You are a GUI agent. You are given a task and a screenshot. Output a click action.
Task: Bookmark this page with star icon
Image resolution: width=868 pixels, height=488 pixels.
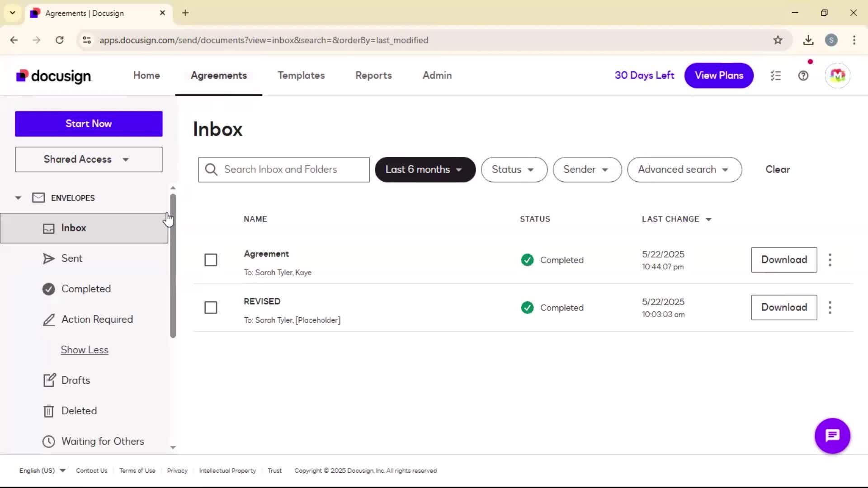778,40
